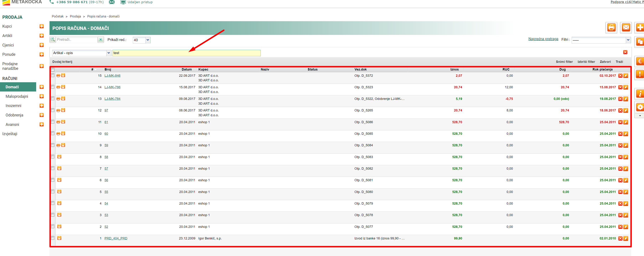Image resolution: width=644 pixels, height=256 pixels.
Task: Tick checkbox for invoice LJ-MK-846 row
Action: 53,75
